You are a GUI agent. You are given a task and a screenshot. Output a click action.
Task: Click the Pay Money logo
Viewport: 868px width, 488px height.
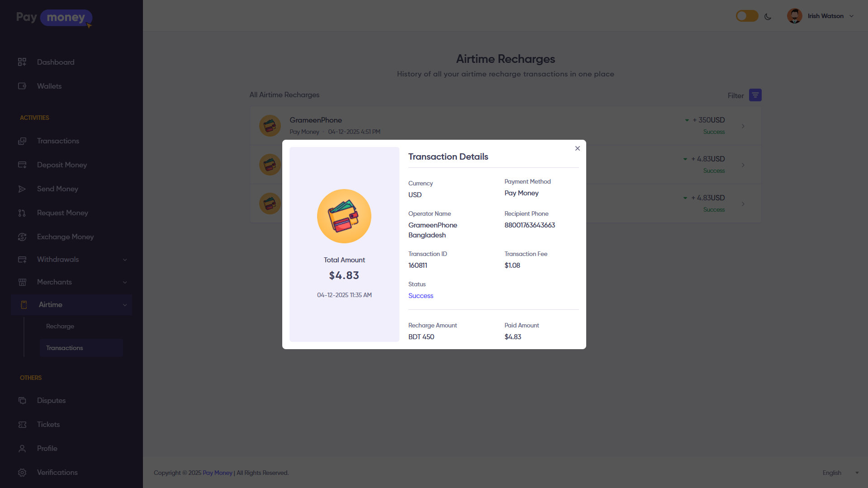54,18
